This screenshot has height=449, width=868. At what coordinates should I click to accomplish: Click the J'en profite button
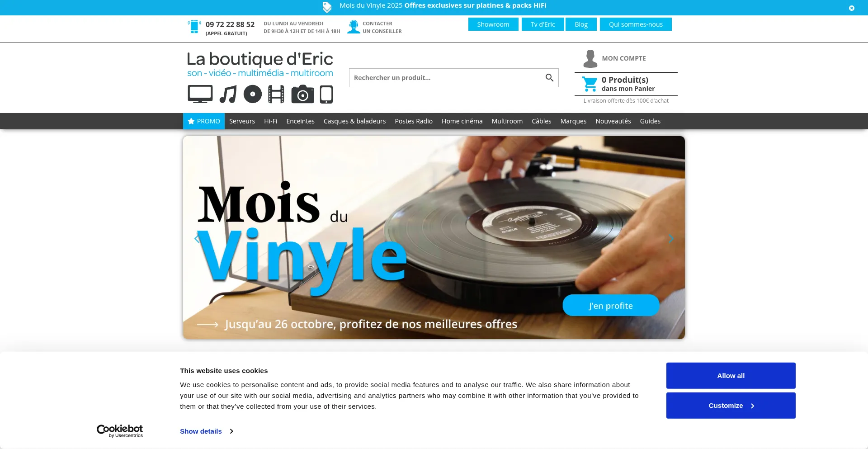(611, 306)
